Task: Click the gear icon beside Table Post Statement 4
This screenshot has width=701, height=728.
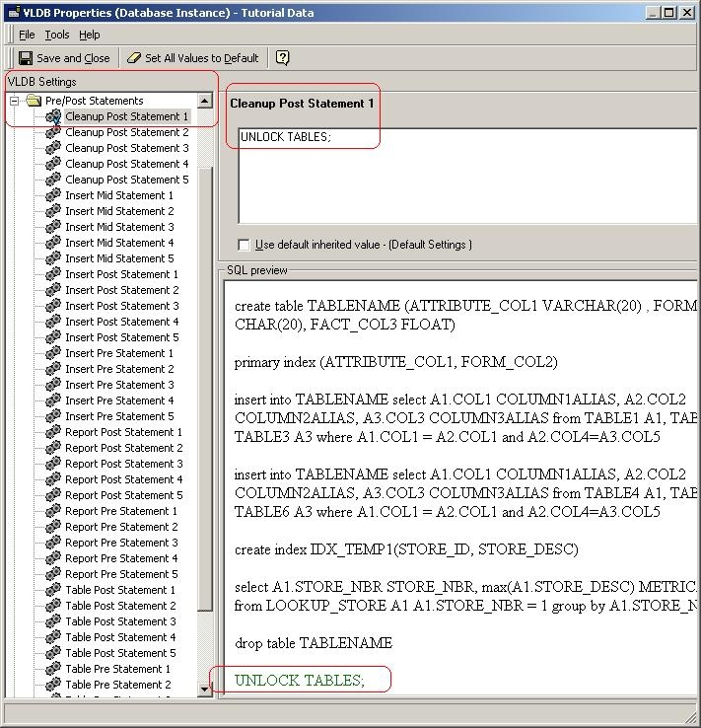Action: tap(54, 637)
